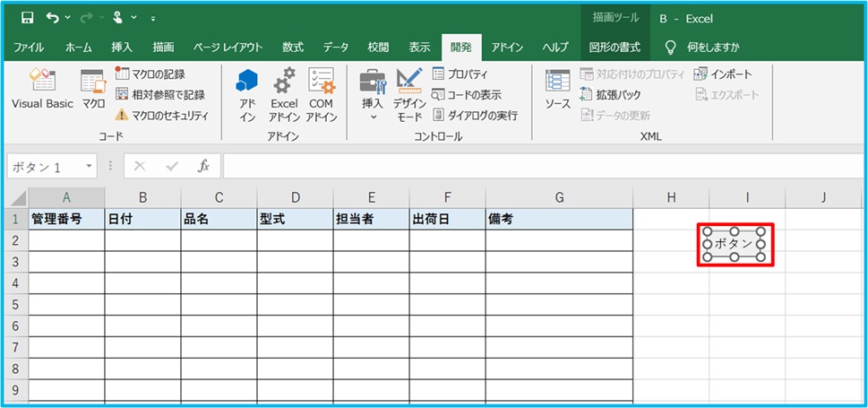Viewport: 868px width, 408px height.
Task: Click コードの表示 (View Code)
Action: click(467, 94)
